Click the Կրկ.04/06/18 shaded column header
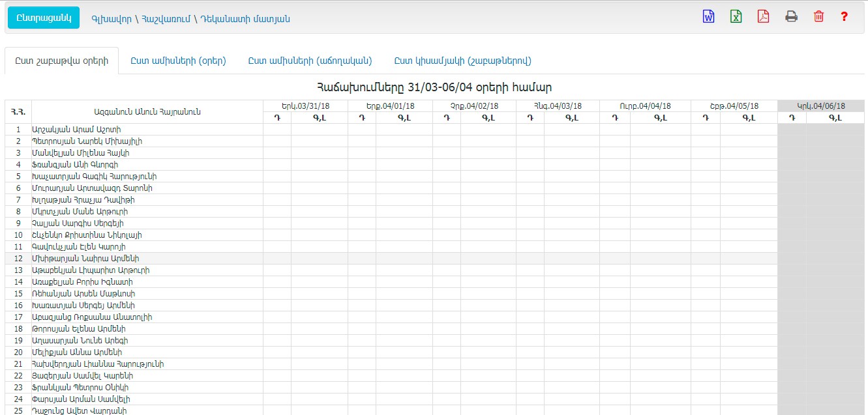This screenshot has height=415, width=868. 820,106
